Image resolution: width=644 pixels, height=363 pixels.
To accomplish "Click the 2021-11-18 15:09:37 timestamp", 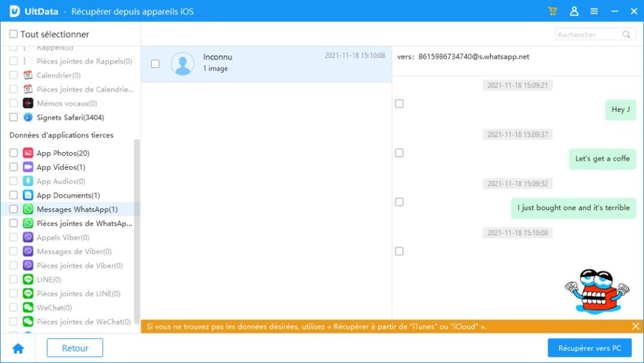I will (518, 135).
